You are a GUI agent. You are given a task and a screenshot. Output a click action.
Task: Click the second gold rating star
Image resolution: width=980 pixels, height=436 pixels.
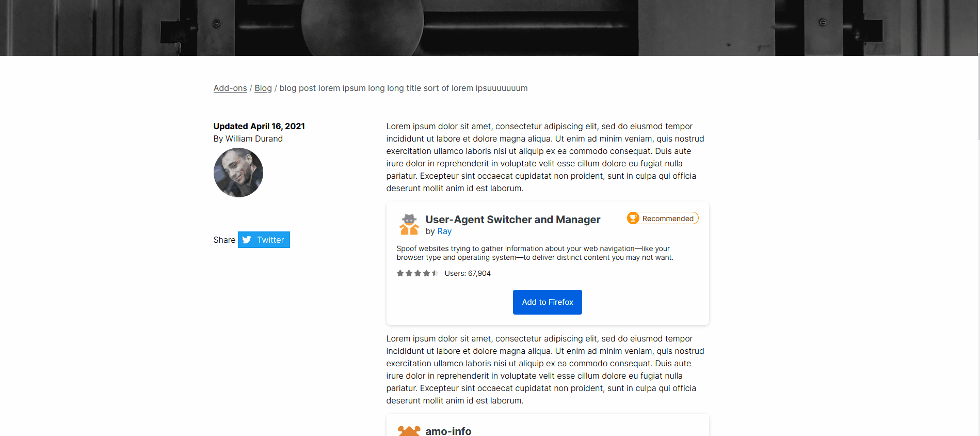point(409,273)
